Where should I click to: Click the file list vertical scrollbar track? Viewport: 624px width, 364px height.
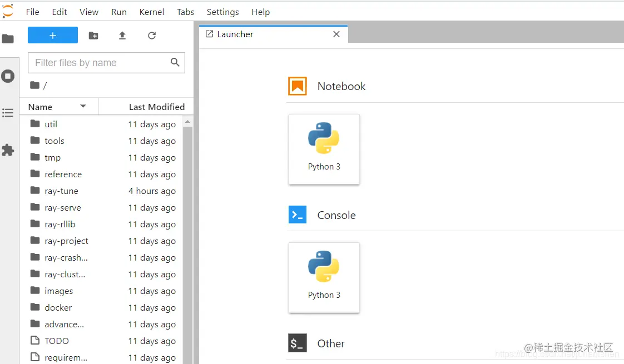(x=188, y=245)
